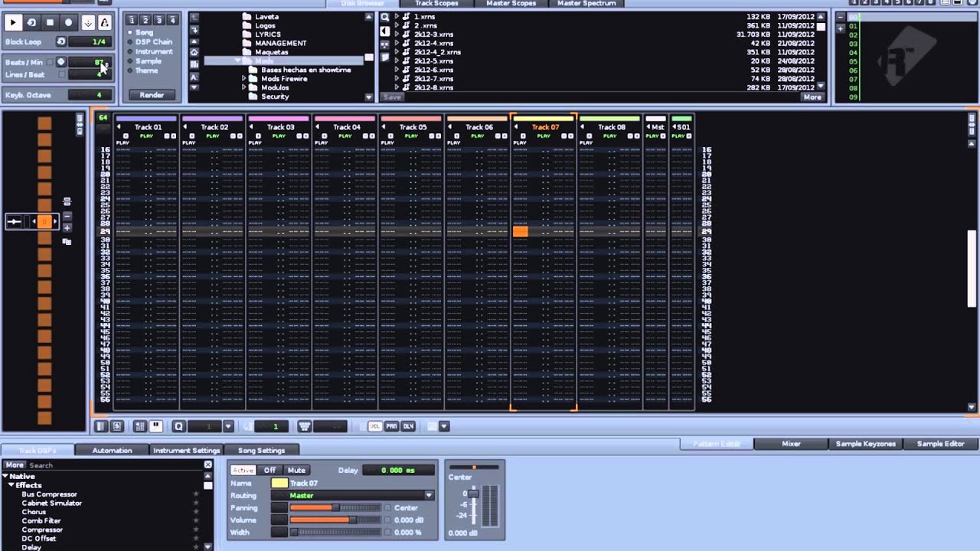
Task: Click the Render button
Action: click(x=152, y=95)
